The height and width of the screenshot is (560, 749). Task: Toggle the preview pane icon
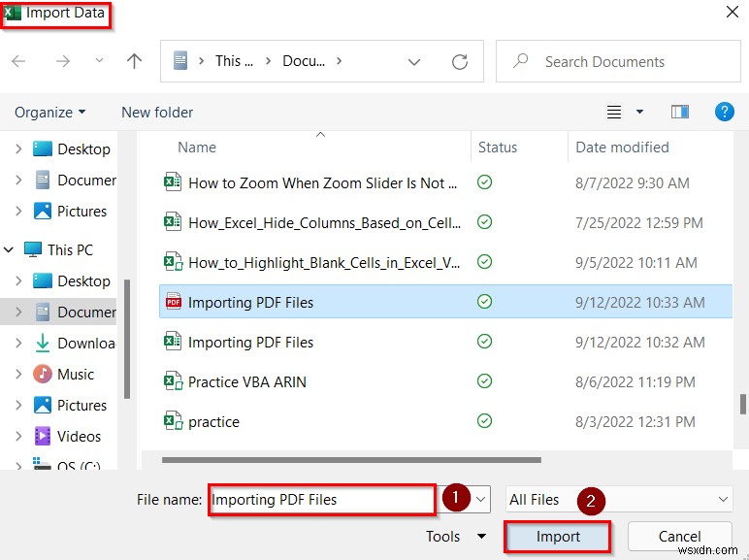[680, 112]
